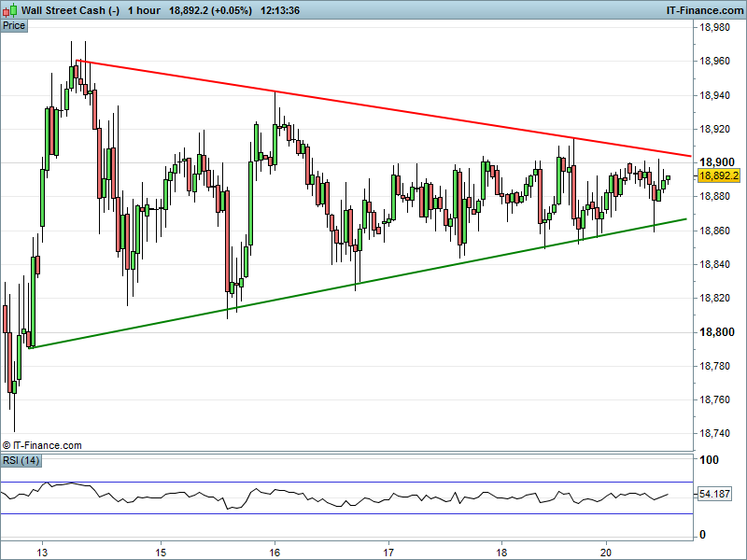
Task: Click date marker 17 on time axis
Action: point(389,553)
